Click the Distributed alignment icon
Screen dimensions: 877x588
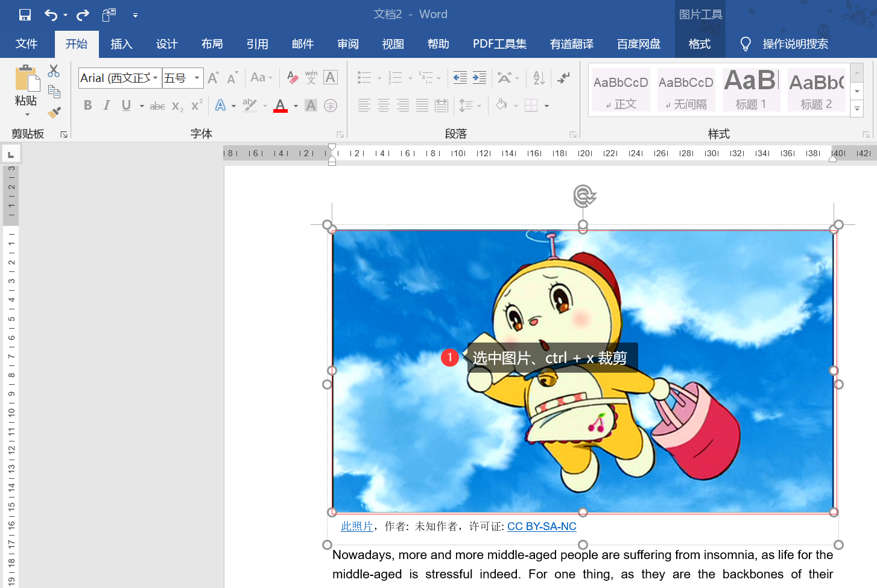pos(442,106)
